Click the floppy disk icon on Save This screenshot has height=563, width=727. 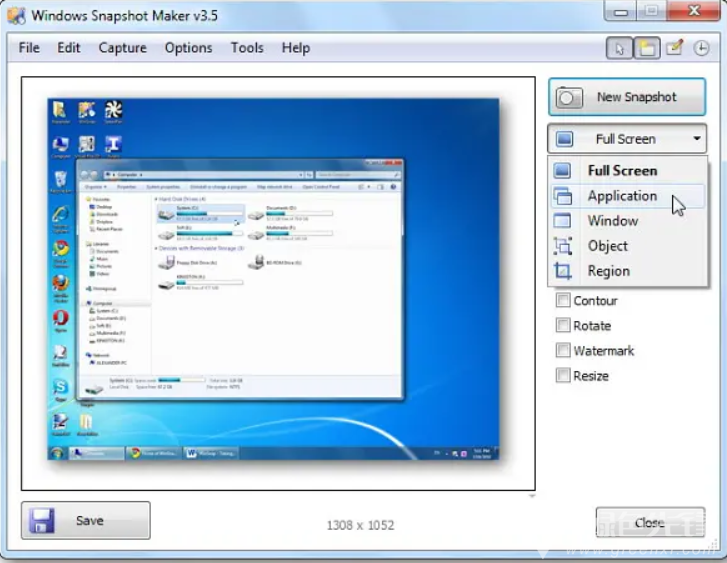(x=42, y=520)
